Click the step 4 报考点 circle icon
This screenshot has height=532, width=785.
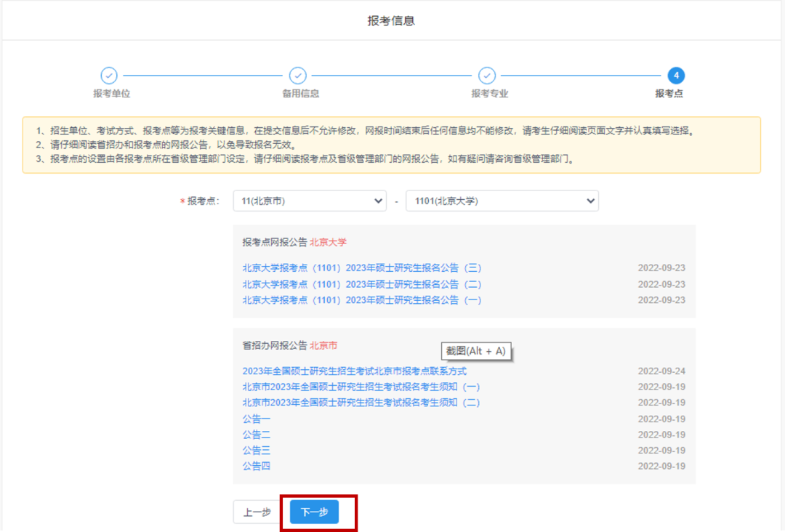point(676,76)
